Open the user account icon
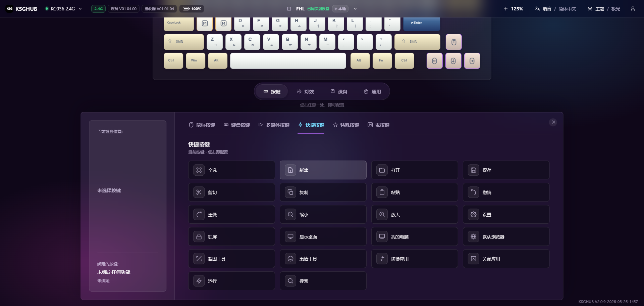644x306 pixels. 633,9
